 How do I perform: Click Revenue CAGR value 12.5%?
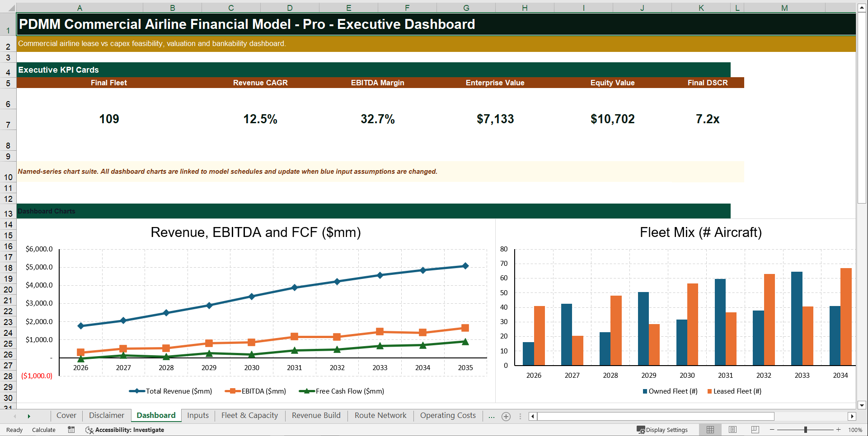point(260,119)
